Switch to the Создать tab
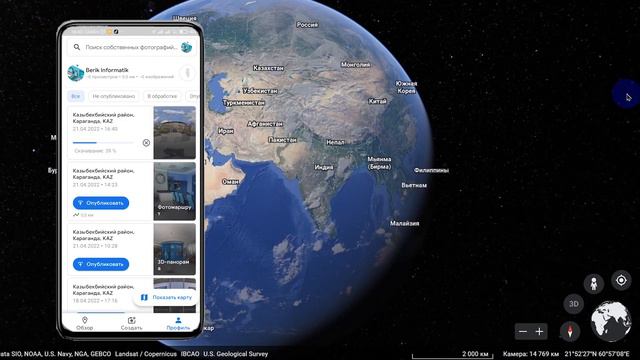The image size is (640, 360). point(131,323)
